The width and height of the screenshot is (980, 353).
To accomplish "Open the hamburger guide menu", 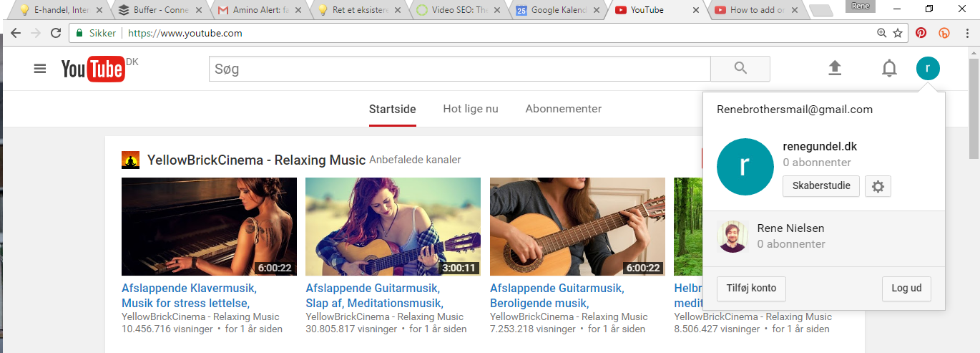I will tap(40, 69).
